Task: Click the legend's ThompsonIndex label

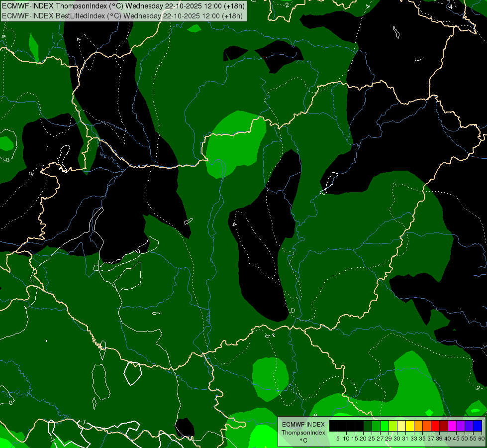Action: [303, 433]
